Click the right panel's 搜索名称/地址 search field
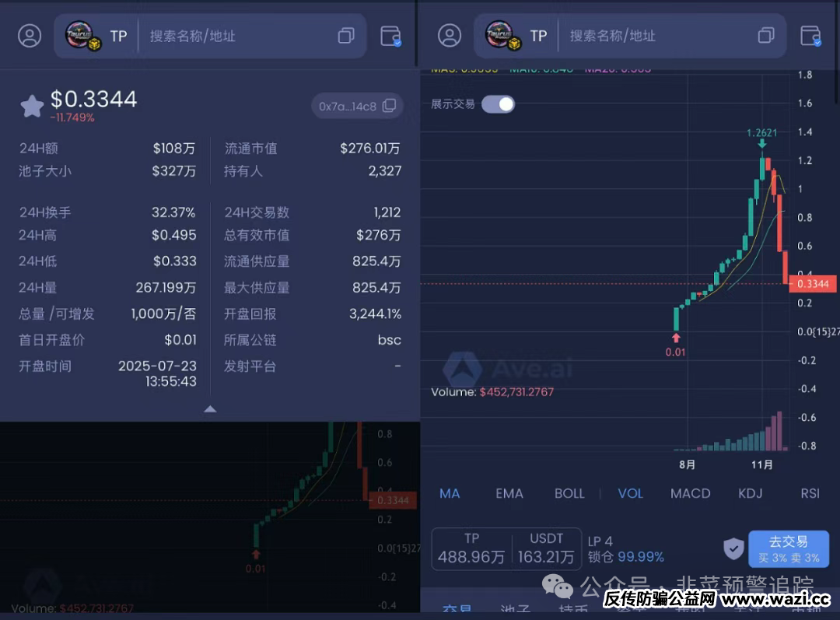The height and width of the screenshot is (620, 840). (x=653, y=36)
